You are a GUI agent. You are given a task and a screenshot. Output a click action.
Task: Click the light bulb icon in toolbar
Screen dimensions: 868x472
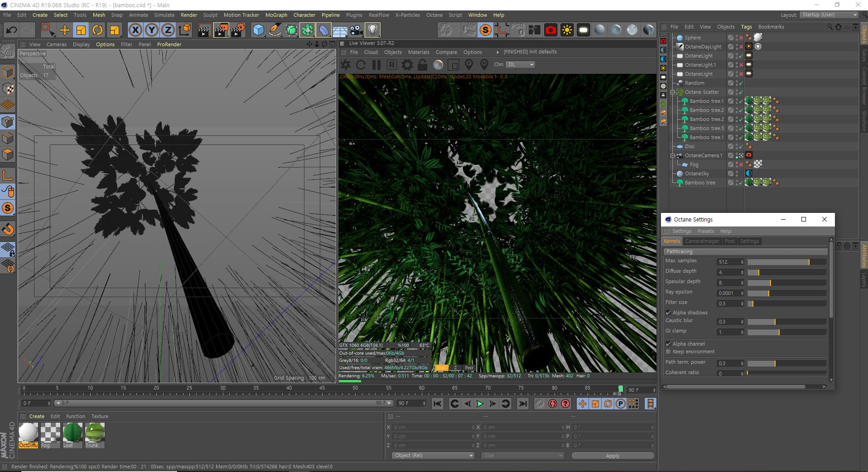click(372, 30)
